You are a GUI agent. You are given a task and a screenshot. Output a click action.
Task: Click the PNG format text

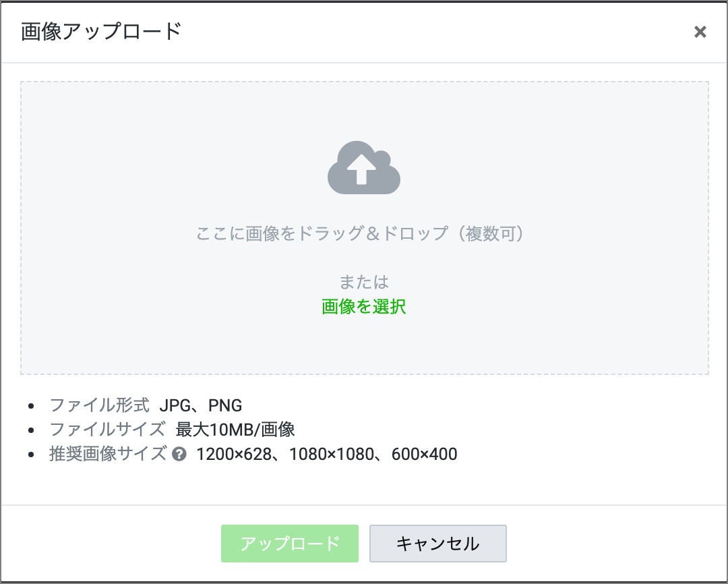(225, 405)
